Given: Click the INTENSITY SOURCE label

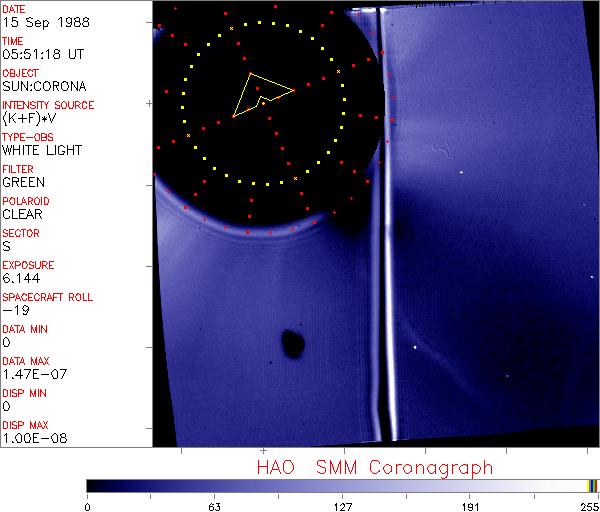Looking at the screenshot, I should point(48,105).
